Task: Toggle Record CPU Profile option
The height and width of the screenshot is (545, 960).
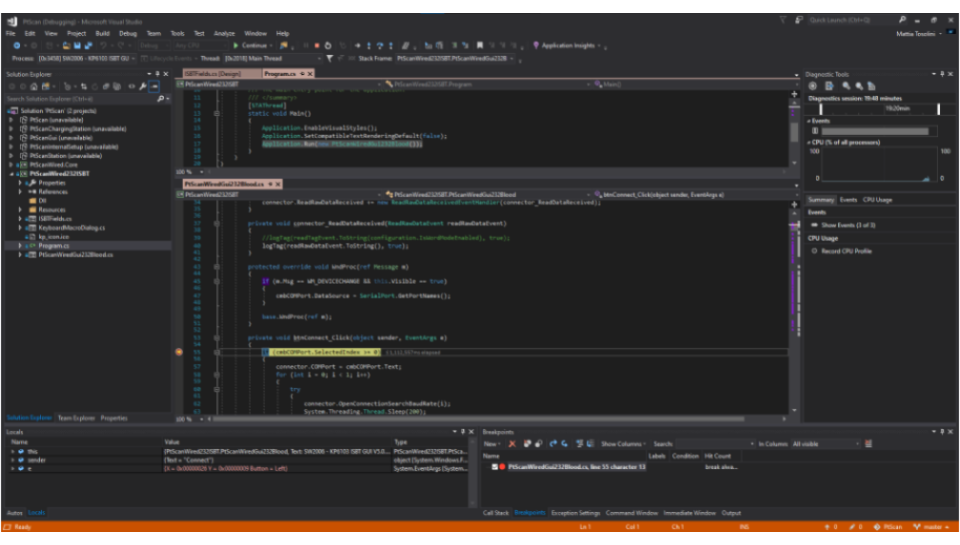Action: 845,251
